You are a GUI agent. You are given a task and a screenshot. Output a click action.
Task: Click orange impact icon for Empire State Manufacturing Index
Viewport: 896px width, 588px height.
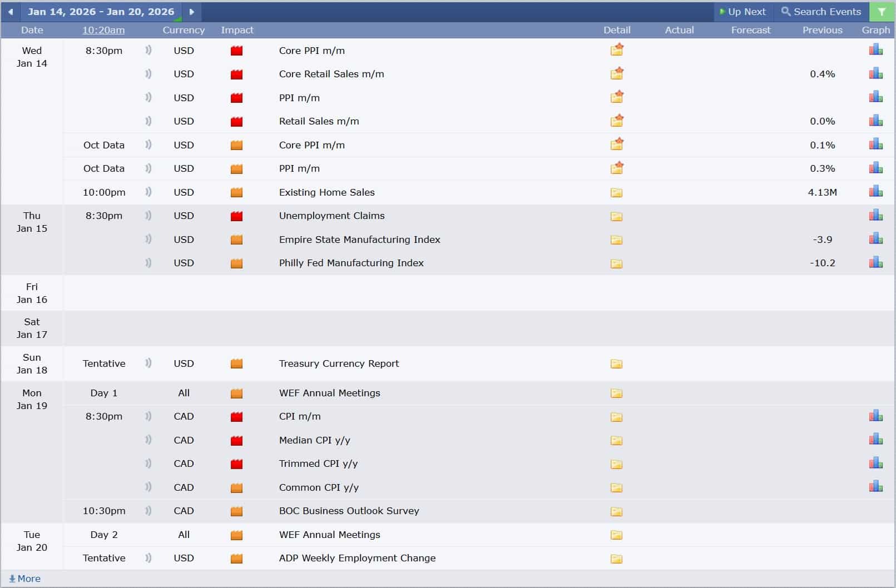coord(236,239)
